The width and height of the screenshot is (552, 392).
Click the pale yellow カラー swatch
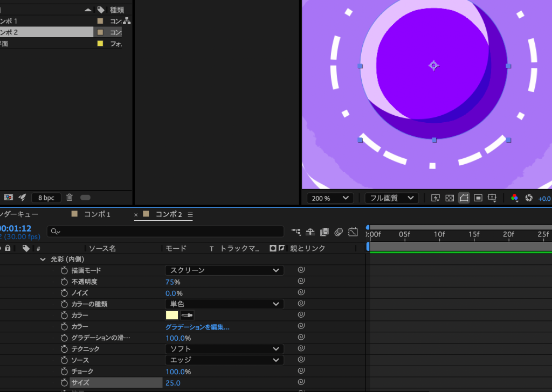(x=172, y=316)
